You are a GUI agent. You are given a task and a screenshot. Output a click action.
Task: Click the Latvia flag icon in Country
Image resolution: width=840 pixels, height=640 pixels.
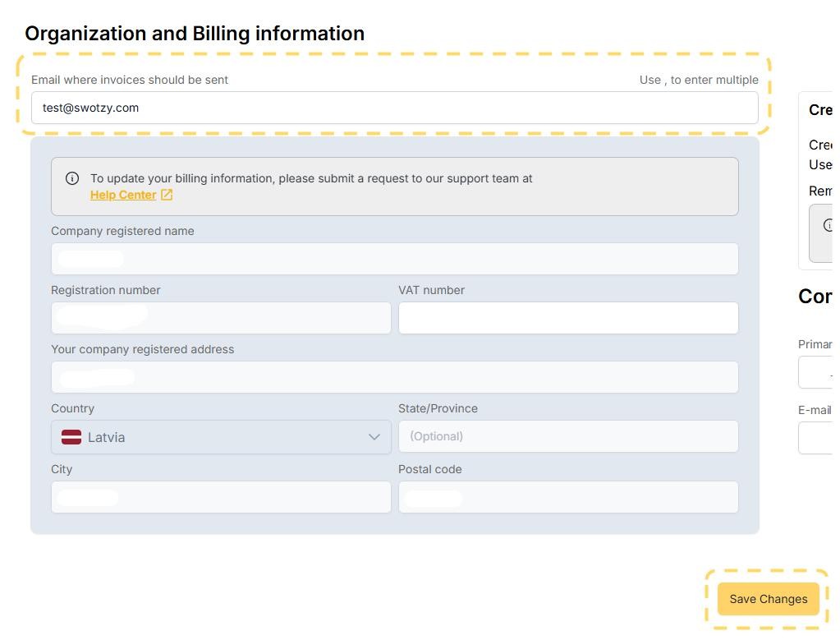click(x=71, y=437)
